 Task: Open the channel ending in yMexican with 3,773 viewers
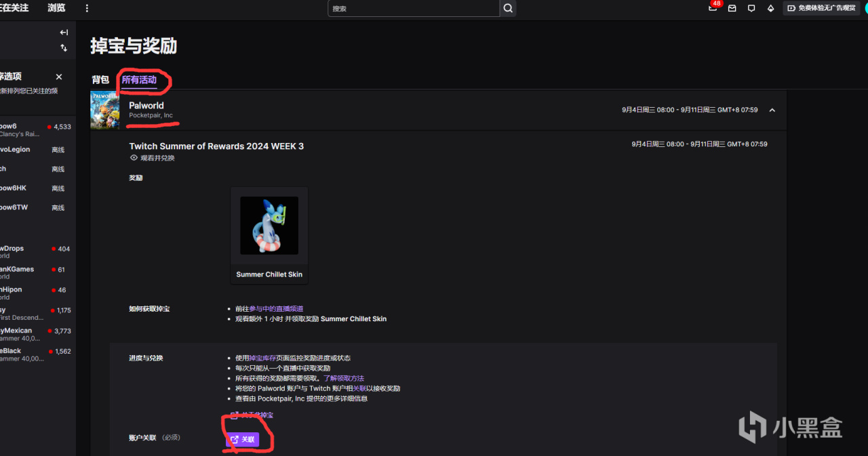35,334
